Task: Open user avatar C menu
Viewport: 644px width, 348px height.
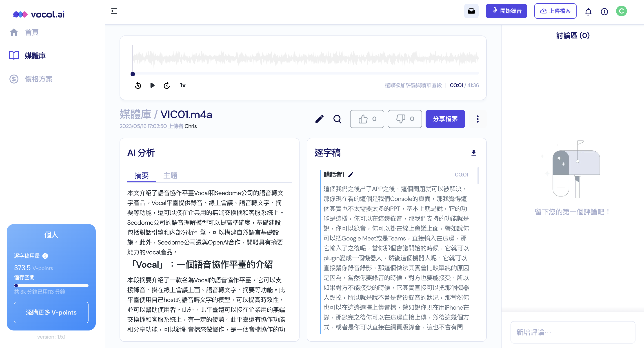Action: point(621,11)
